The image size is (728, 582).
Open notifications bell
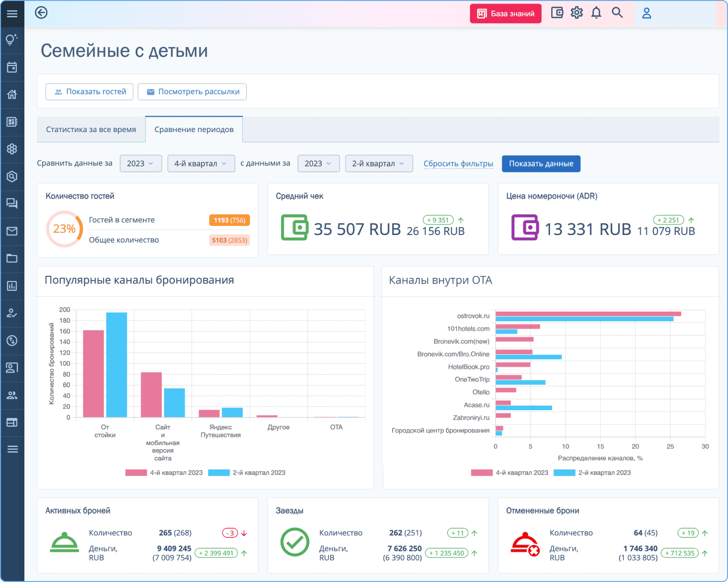(x=596, y=13)
